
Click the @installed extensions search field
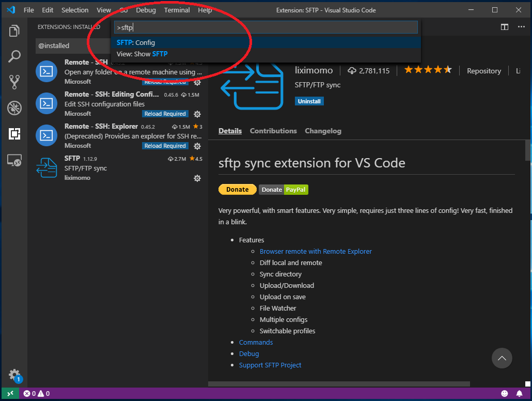pos(73,45)
